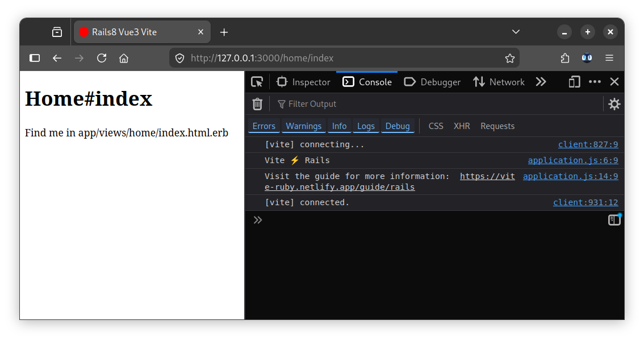
Task: Select the Rails8 Vue3 Vite tab
Action: tap(142, 32)
